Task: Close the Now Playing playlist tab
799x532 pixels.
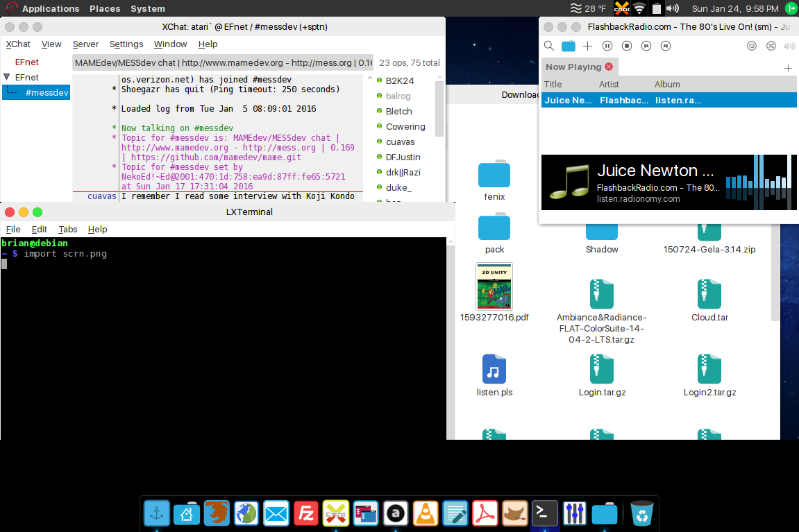Action: point(609,67)
